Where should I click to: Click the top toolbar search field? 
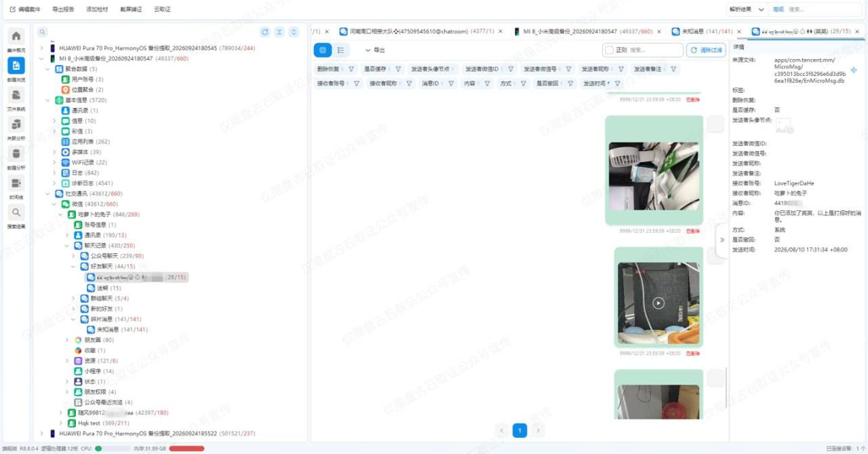(824, 10)
